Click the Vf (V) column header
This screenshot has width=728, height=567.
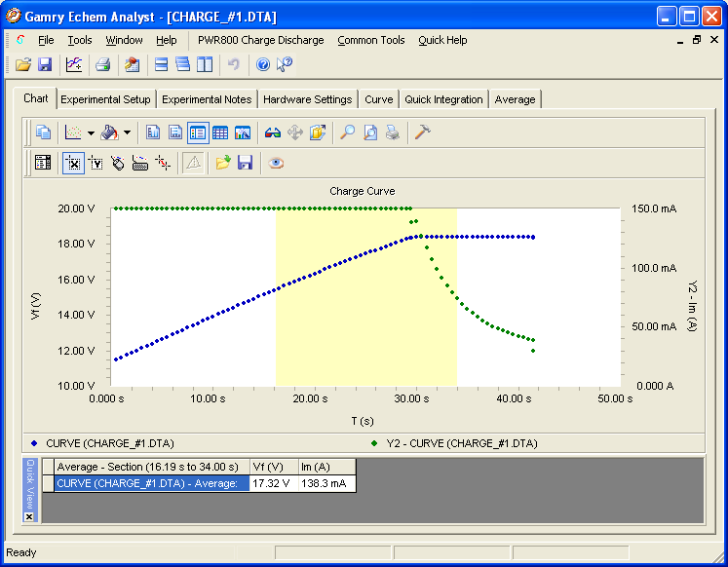(274, 467)
